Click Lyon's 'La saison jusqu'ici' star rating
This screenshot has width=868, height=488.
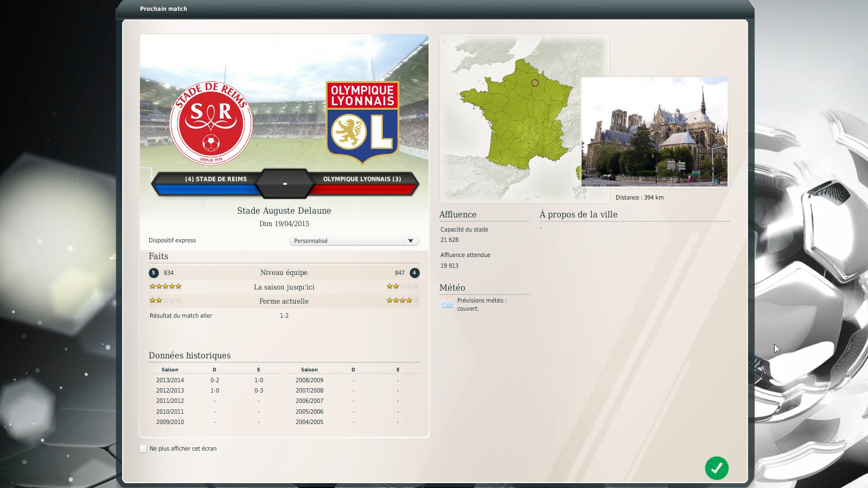point(403,286)
